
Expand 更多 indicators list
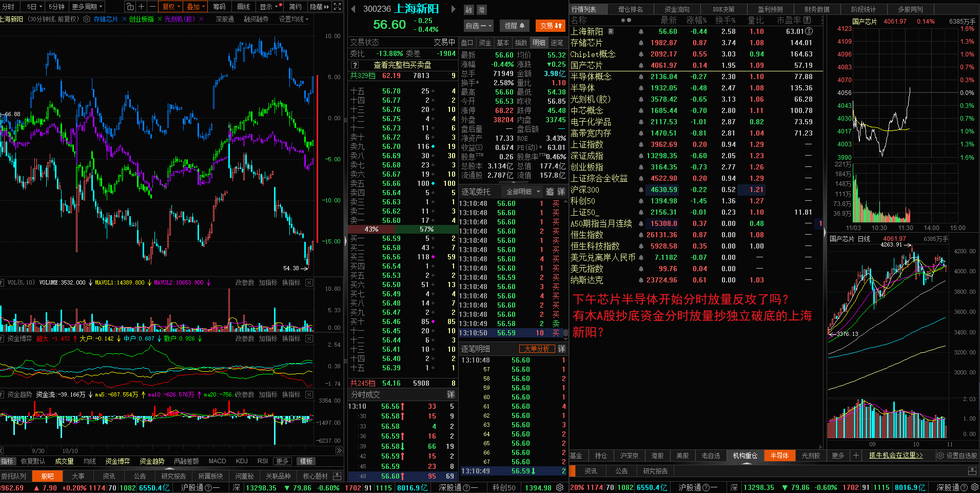tap(282, 461)
